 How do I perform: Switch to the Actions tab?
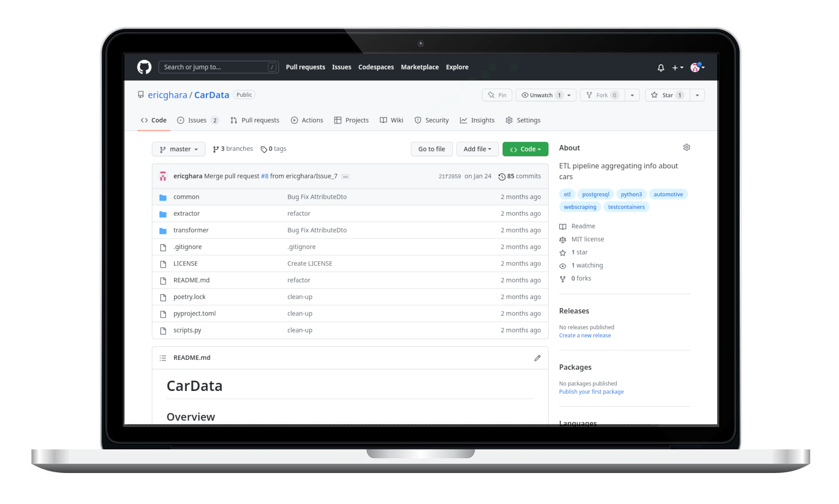click(307, 120)
